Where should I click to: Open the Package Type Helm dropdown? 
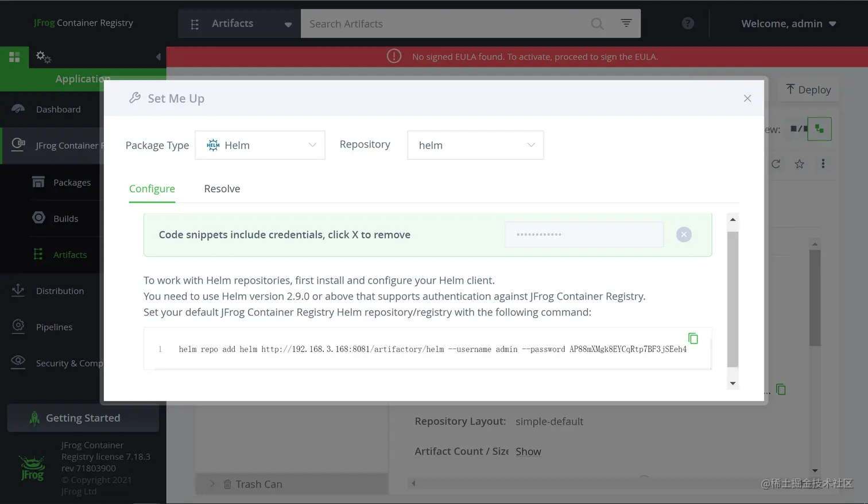[x=260, y=145]
